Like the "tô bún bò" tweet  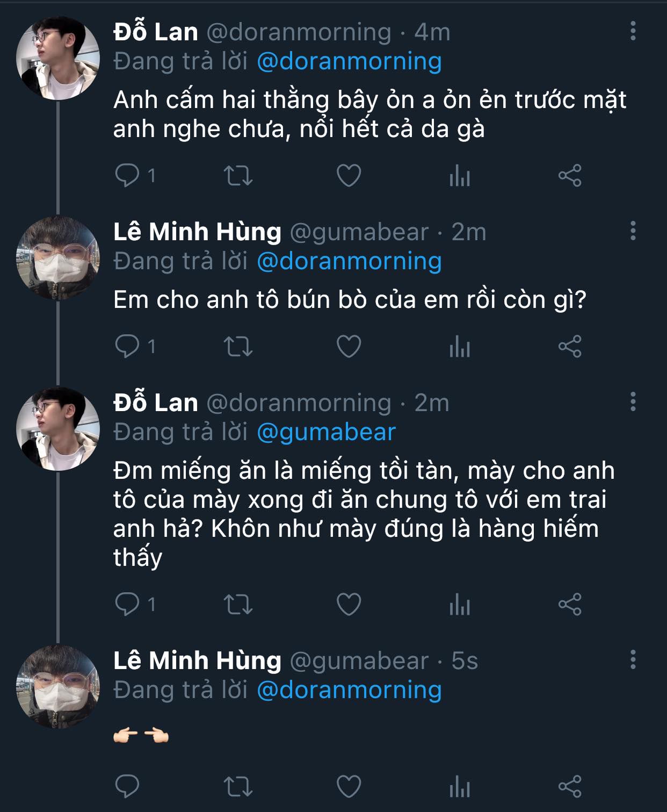click(349, 347)
